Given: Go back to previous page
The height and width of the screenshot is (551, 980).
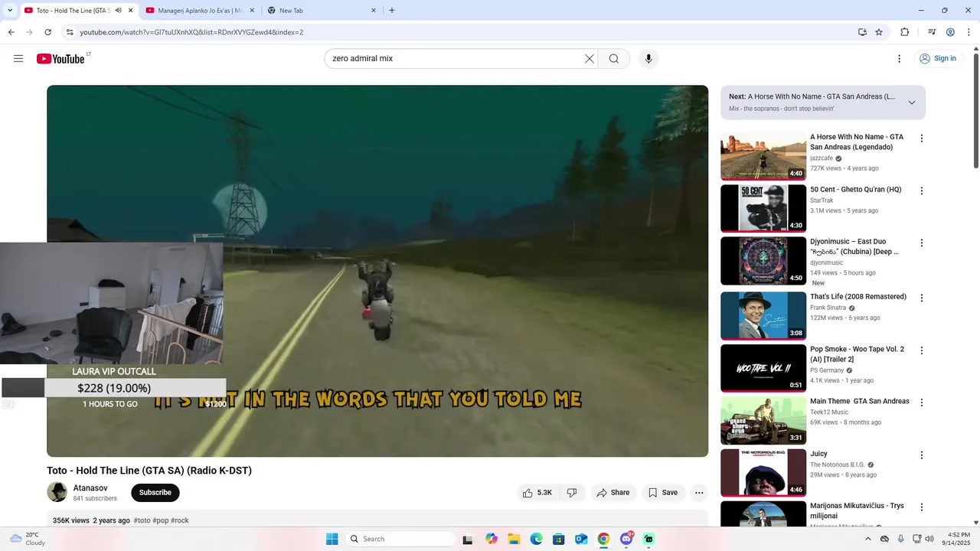Looking at the screenshot, I should pos(11,32).
